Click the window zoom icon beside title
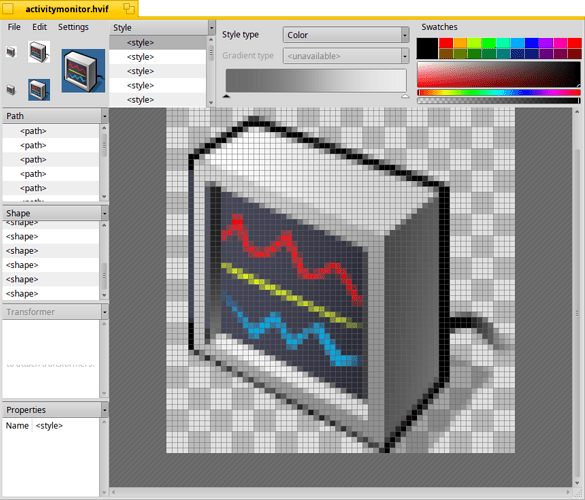585x500 pixels. tap(129, 8)
